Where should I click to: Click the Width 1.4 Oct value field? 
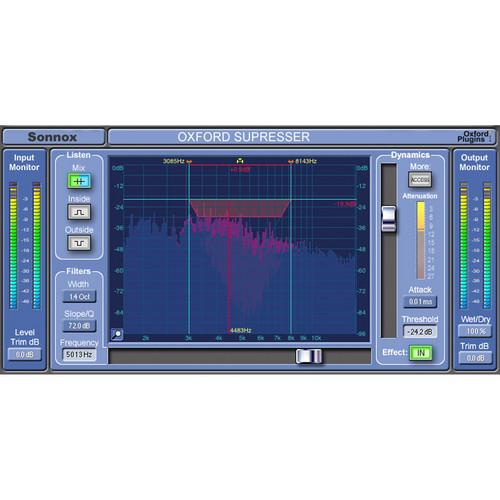(79, 296)
